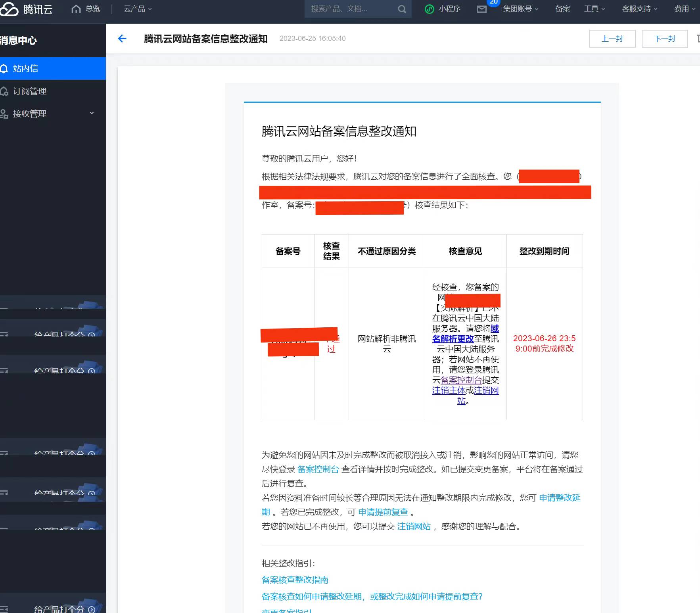Click the 2023-06-26 deadline text

[544, 343]
